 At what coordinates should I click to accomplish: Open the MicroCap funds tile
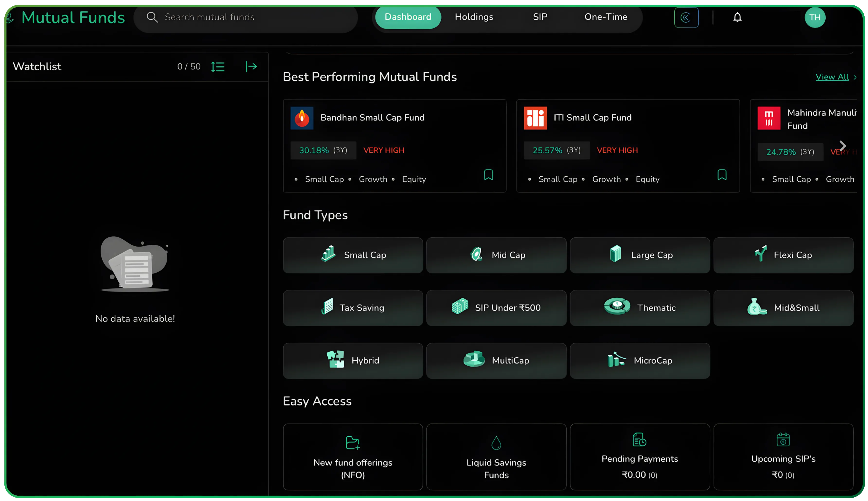coord(640,361)
